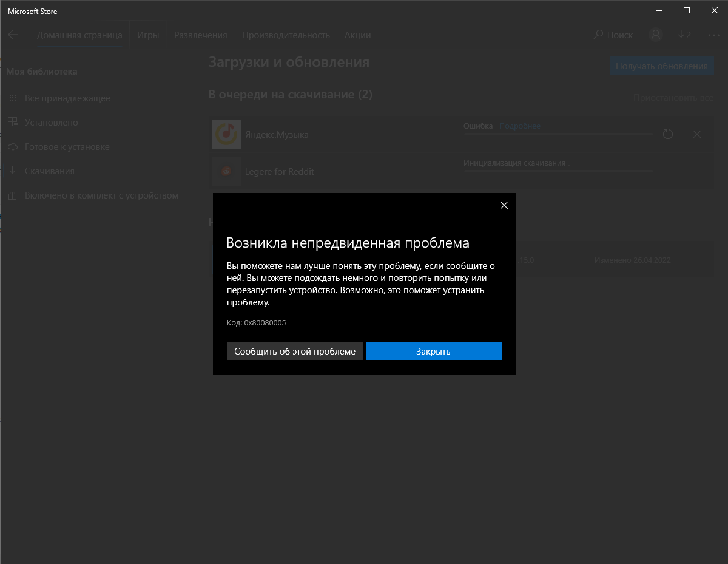Open the three-dots more menu
The height and width of the screenshot is (564, 728).
point(714,35)
